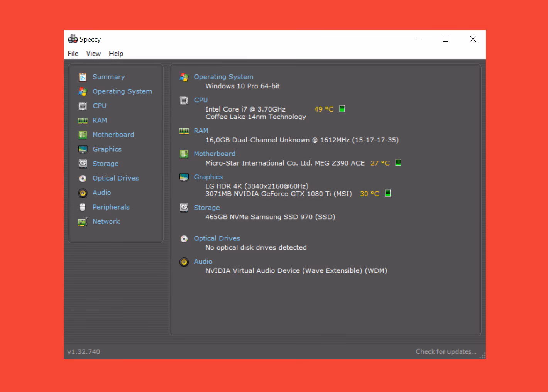Click the text Coffee Lake 14nm Technology
Screen dimensions: 548x392
coord(256,117)
